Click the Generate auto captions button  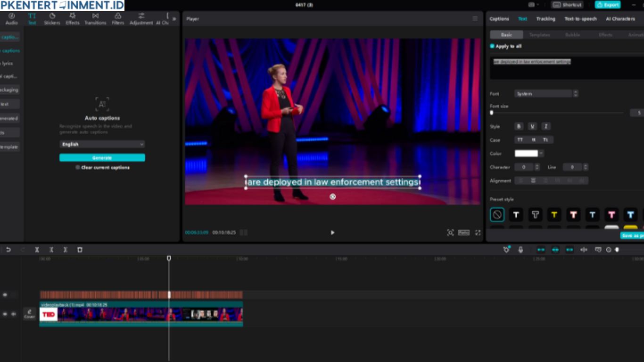pyautogui.click(x=102, y=158)
